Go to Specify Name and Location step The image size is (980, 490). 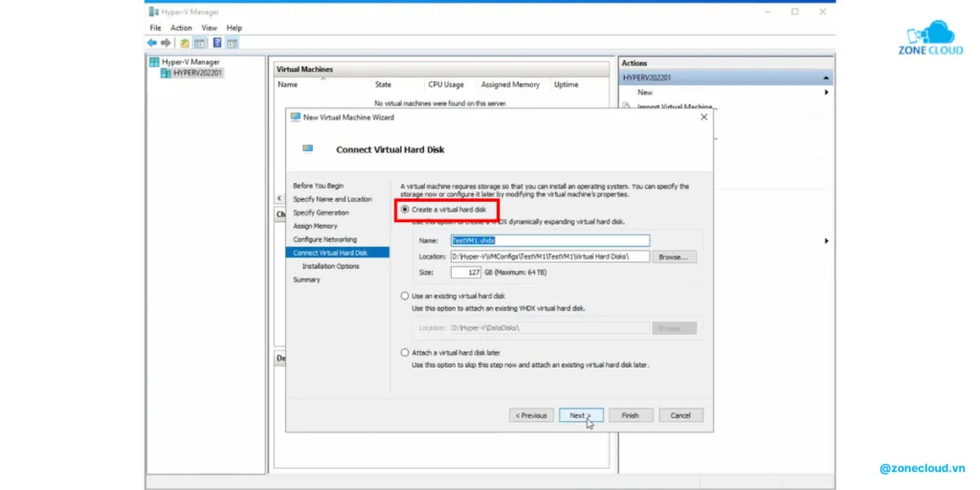pos(332,199)
